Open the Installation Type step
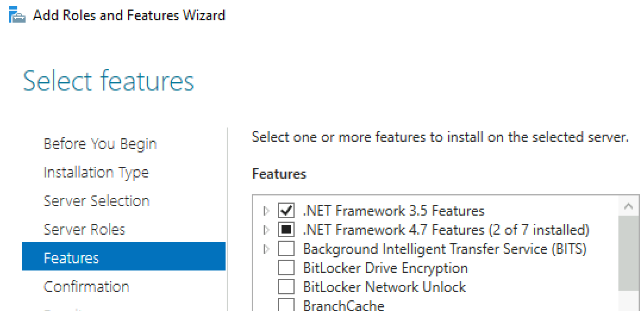The width and height of the screenshot is (644, 311). (x=96, y=172)
